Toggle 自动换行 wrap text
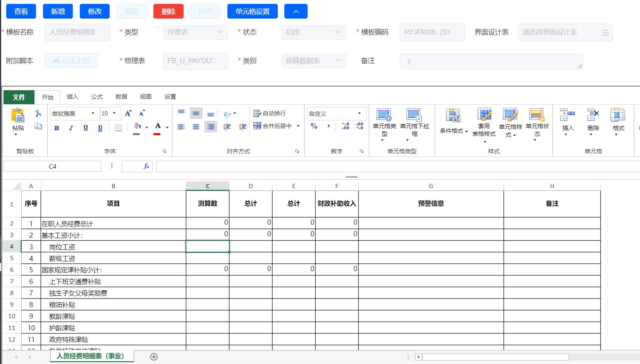This screenshot has width=640, height=364. (270, 113)
